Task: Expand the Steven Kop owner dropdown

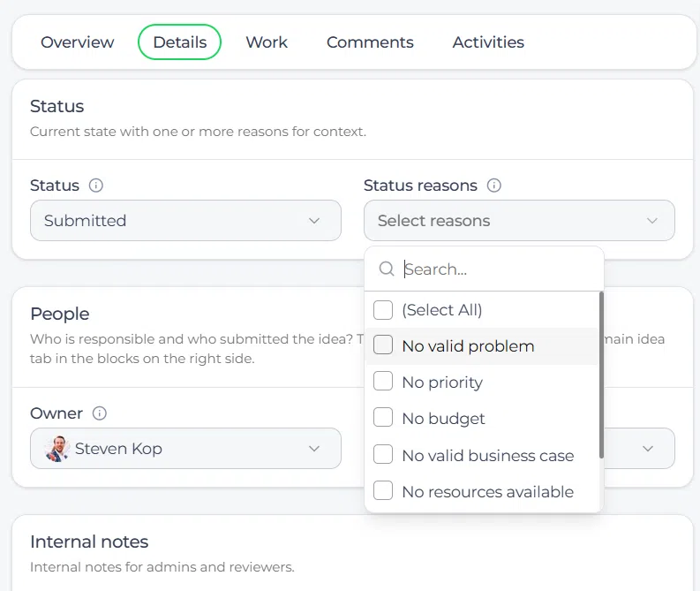Action: click(x=185, y=449)
